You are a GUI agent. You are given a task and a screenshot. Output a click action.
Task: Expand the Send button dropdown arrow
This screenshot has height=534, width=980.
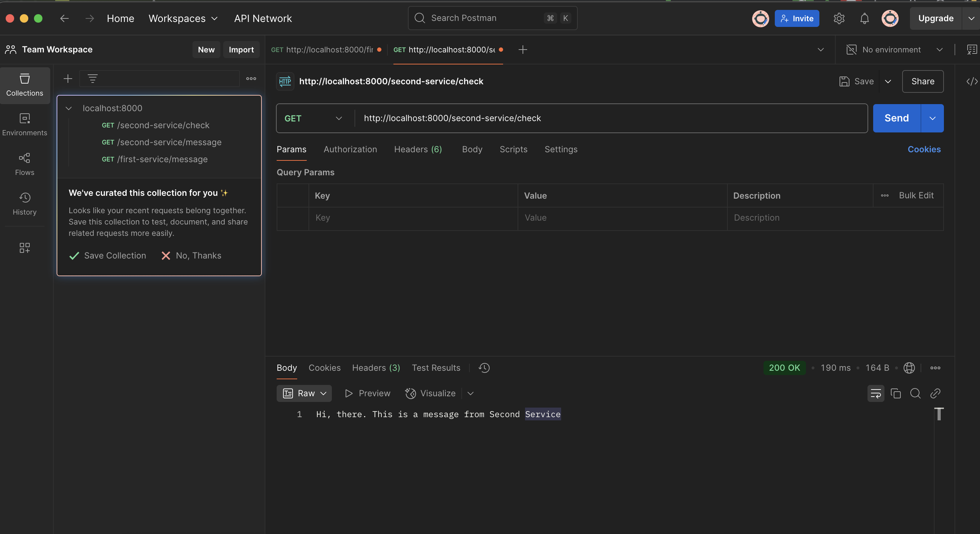[x=932, y=118]
